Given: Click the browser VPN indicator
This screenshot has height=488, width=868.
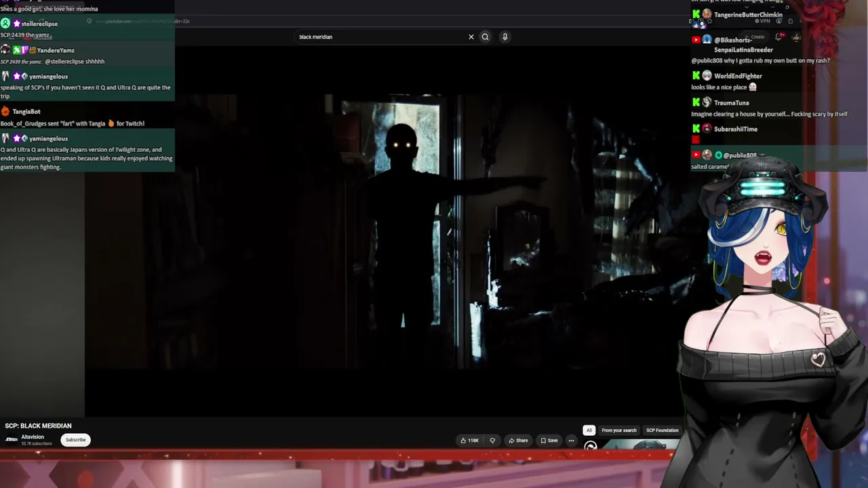Looking at the screenshot, I should [764, 21].
